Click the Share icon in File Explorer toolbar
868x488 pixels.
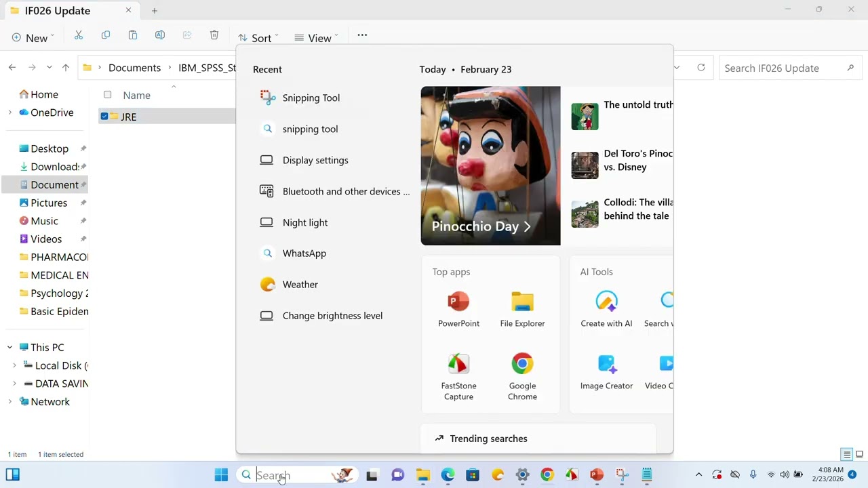[x=187, y=36]
